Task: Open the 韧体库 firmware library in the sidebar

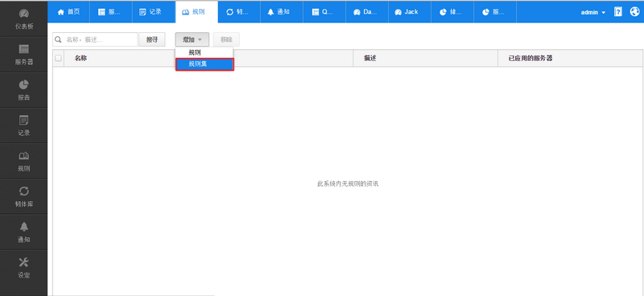Action: coord(24,196)
